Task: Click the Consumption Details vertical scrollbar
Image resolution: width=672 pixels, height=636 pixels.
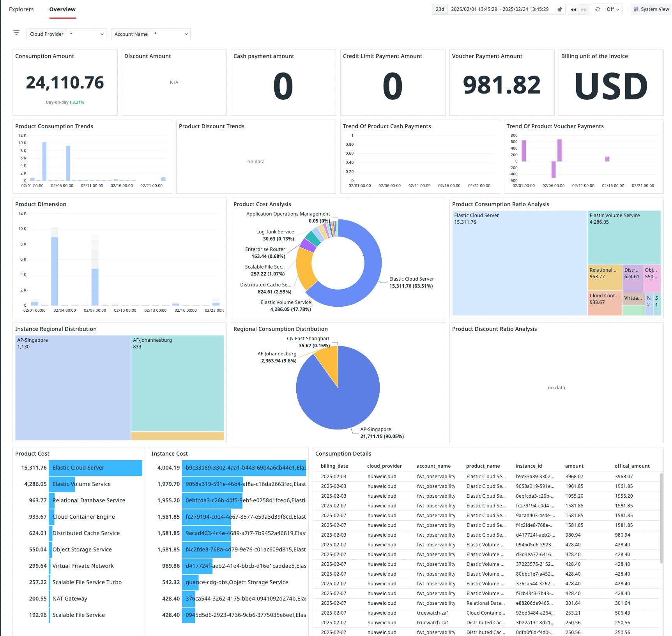Action: coord(661,518)
